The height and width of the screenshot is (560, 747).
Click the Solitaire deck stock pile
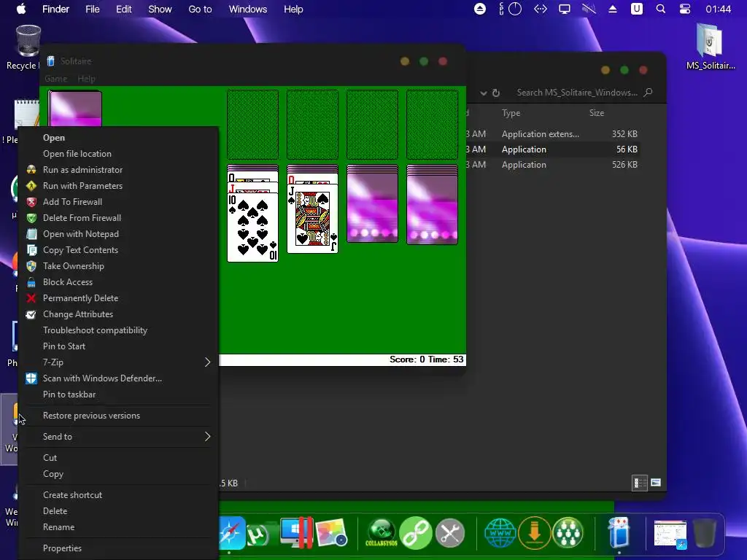[75, 109]
